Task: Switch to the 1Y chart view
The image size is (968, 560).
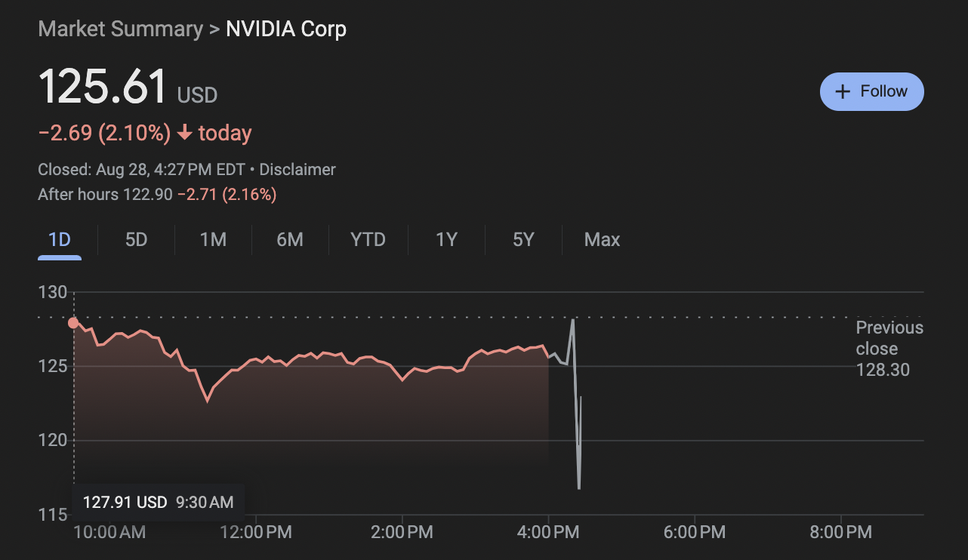Action: coord(446,240)
